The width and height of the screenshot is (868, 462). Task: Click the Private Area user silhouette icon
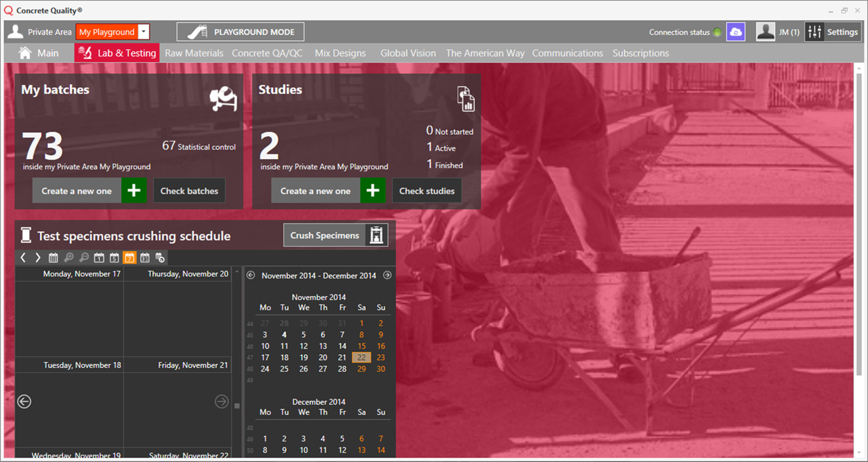tap(16, 32)
